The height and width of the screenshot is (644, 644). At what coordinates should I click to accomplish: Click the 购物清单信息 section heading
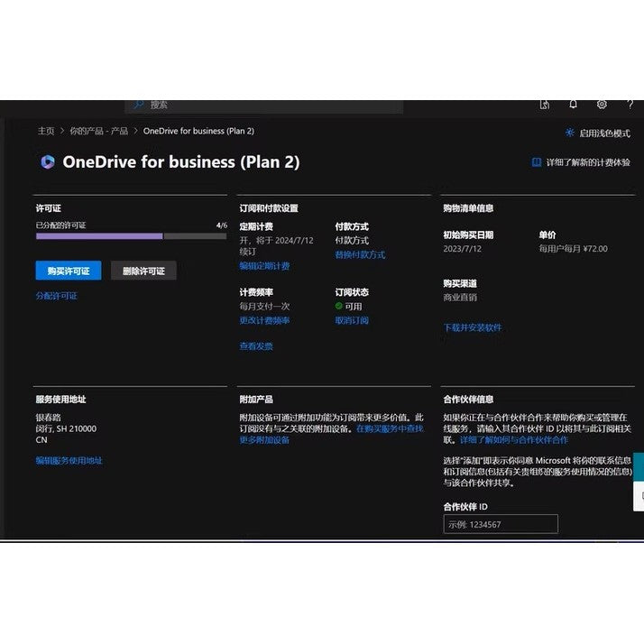point(468,208)
